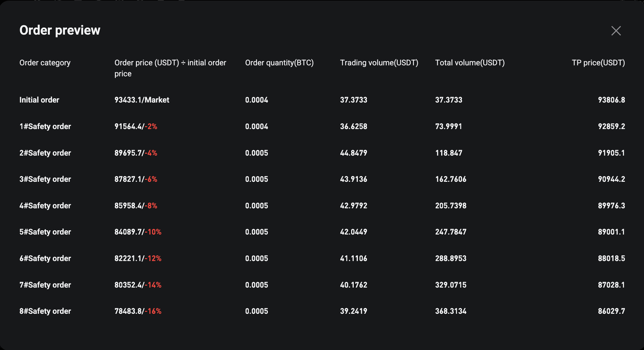Click the Order preview title
The image size is (644, 350).
(x=60, y=30)
